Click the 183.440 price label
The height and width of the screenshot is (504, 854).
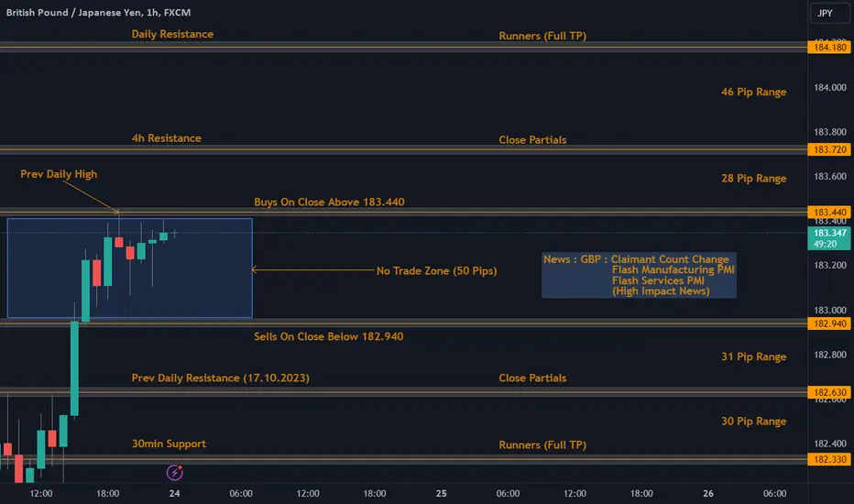(829, 212)
